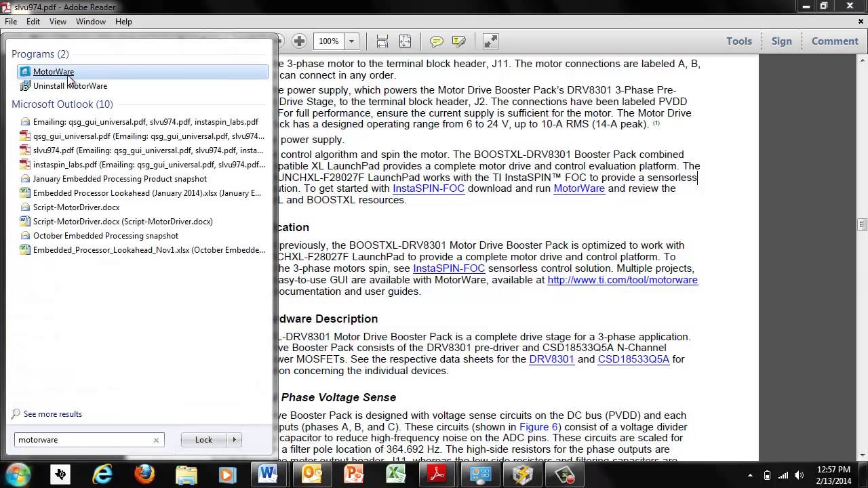Screen dimensions: 868x488
Task: Click the 100% zoom value field
Action: coord(329,41)
